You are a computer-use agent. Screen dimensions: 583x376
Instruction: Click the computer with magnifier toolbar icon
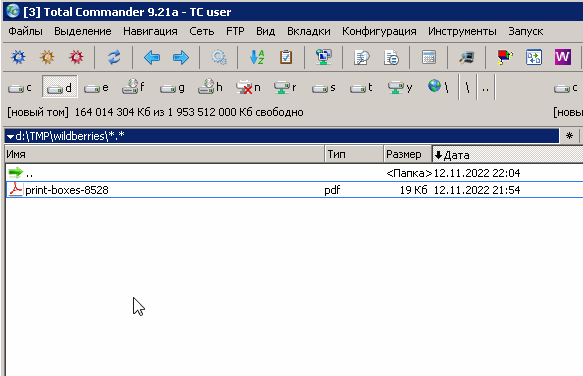pyautogui.click(x=466, y=57)
